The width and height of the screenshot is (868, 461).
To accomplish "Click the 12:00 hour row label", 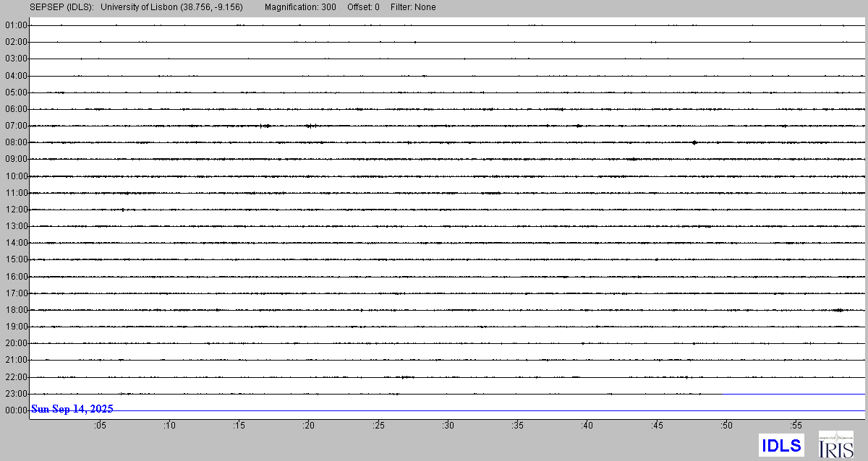I will point(16,210).
